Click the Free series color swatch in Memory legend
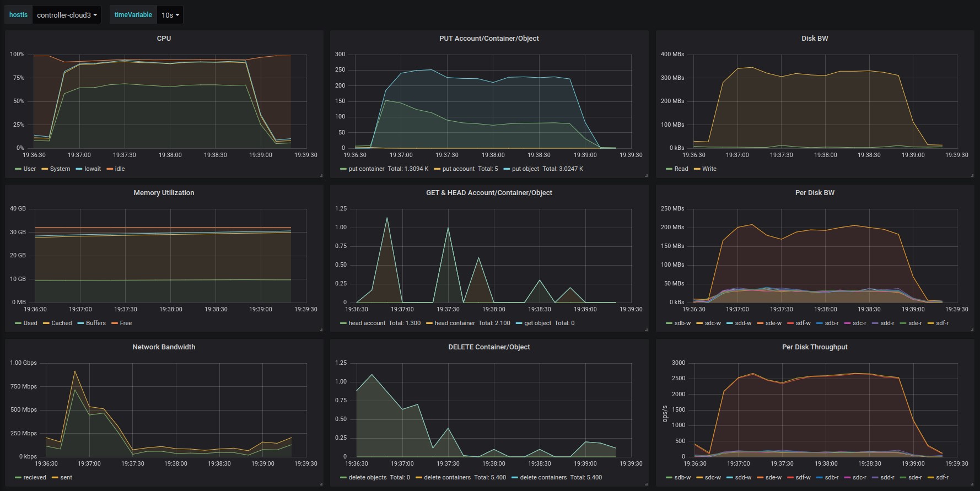This screenshot has width=980, height=491. (x=115, y=323)
